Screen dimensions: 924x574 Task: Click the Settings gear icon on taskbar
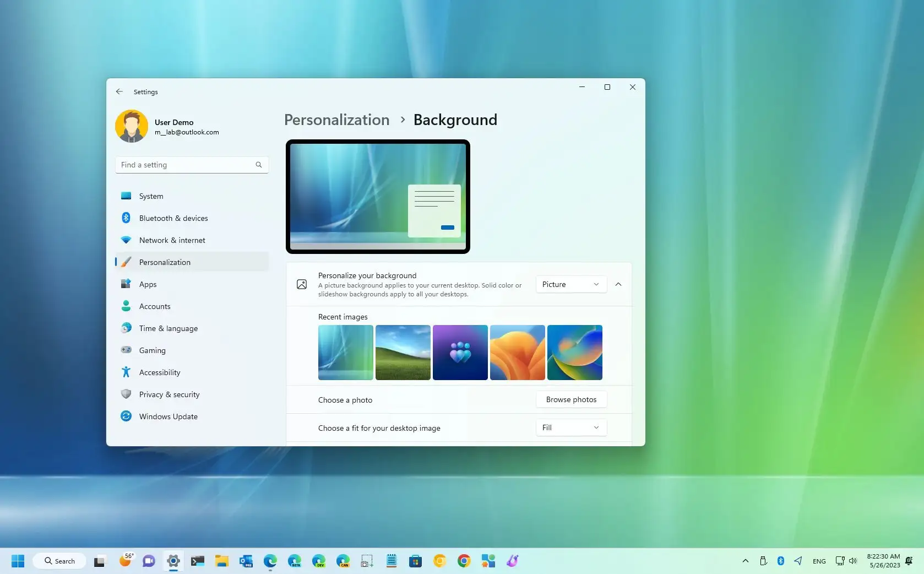(173, 561)
